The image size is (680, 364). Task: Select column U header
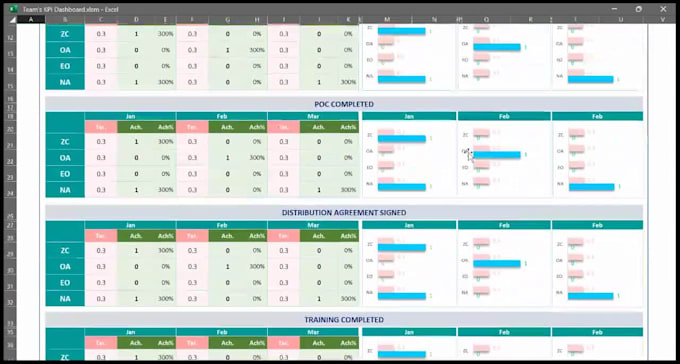[x=621, y=20]
